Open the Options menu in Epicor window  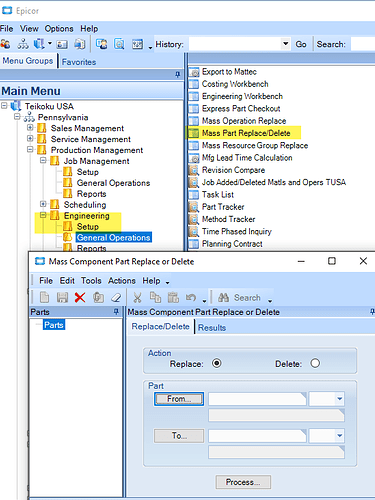point(59,29)
